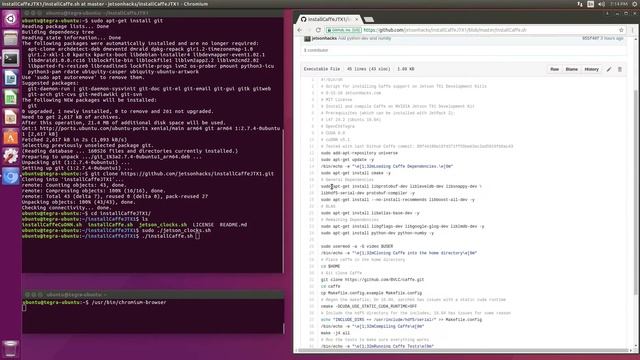Click the './installCaffe.sh' prompt line in the terminal
Screen dimensions: 640x360
[111, 236]
